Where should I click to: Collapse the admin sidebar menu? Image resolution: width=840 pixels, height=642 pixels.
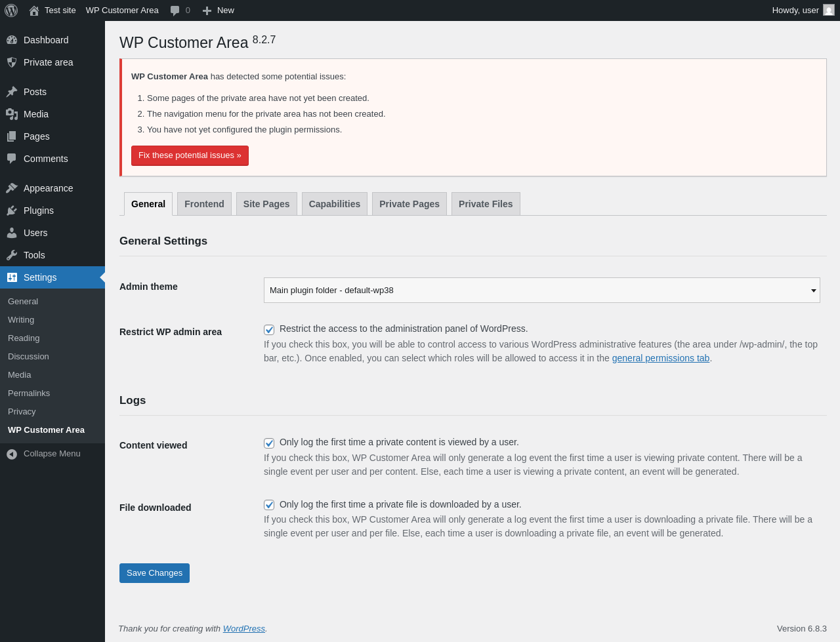43,454
